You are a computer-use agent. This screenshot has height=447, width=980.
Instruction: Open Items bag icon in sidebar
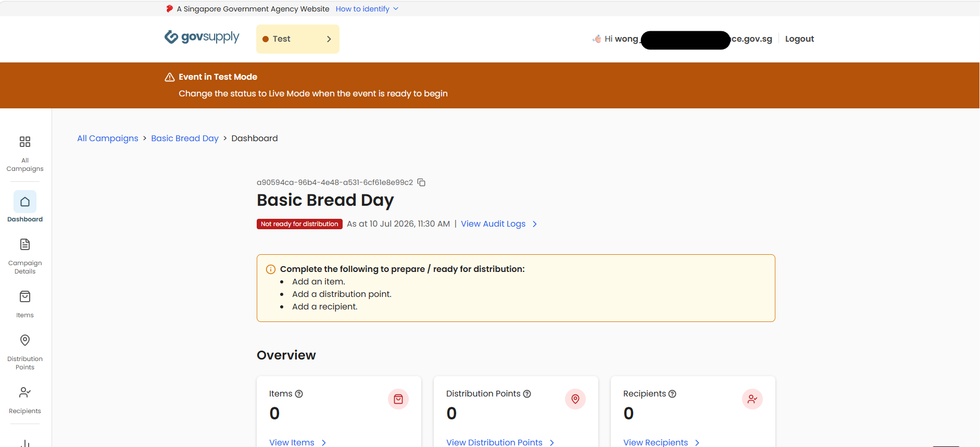[25, 296]
